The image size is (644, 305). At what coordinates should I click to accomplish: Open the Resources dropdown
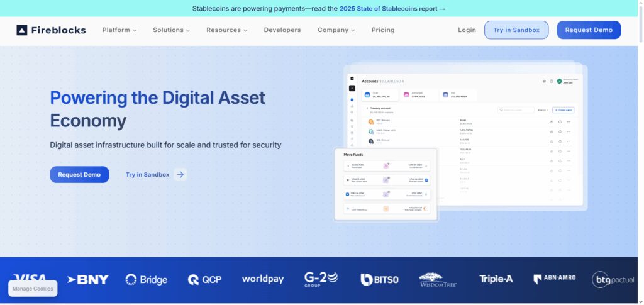tap(226, 30)
